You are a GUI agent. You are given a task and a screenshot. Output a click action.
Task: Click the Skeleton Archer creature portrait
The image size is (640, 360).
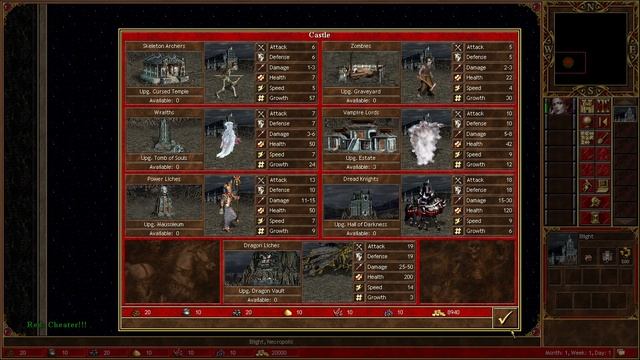tap(229, 72)
